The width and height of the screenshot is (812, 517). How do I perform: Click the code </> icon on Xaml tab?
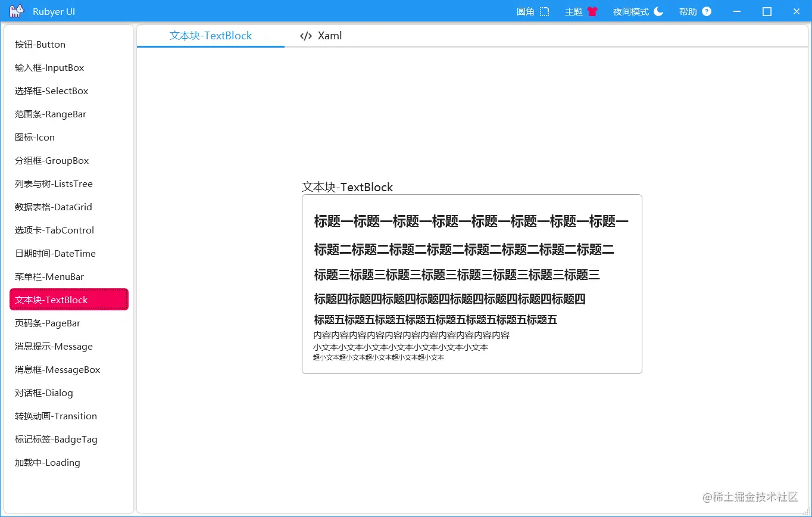[x=305, y=36]
